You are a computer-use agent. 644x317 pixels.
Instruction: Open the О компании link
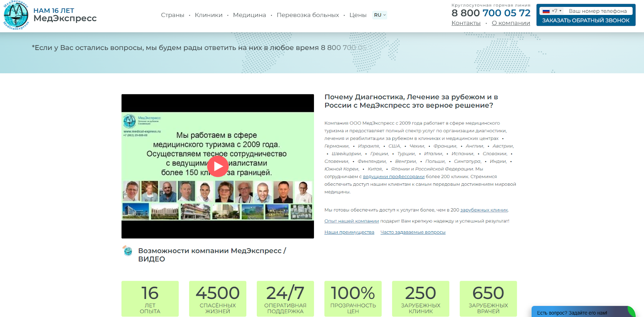(x=511, y=23)
